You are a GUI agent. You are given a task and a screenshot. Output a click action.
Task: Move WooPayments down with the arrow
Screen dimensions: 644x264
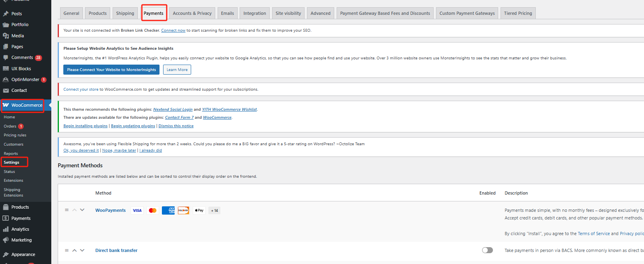click(x=82, y=210)
